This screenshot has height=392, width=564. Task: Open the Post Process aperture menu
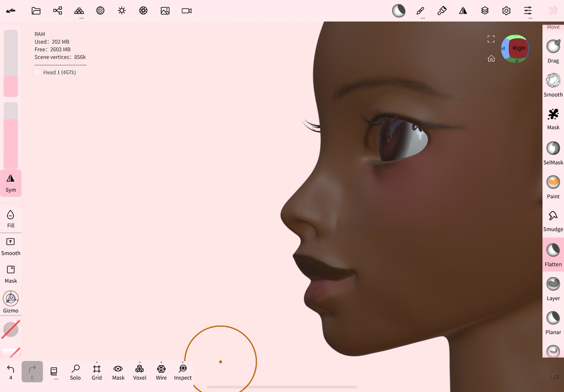[143, 10]
